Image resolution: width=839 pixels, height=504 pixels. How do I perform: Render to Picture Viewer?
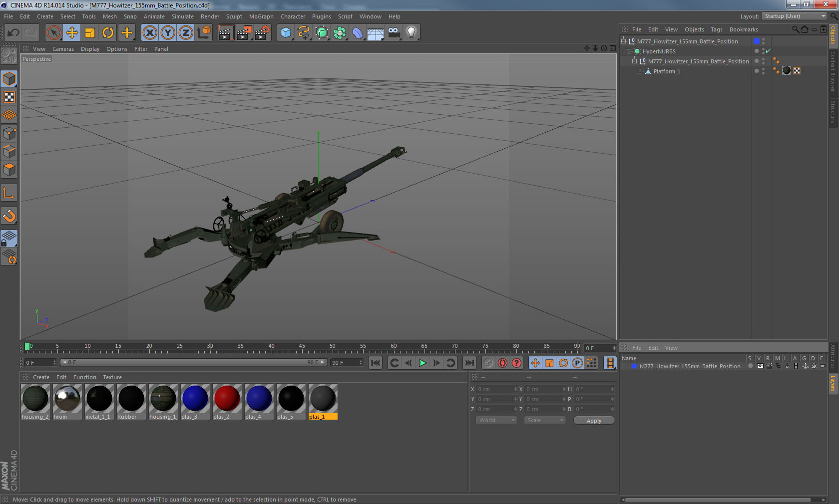[x=244, y=33]
